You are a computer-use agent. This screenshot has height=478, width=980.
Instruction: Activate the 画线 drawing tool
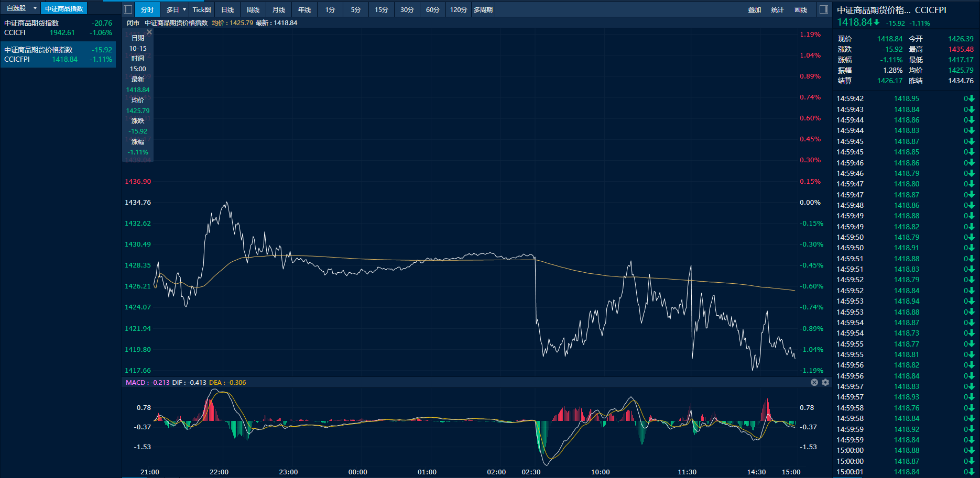click(801, 9)
